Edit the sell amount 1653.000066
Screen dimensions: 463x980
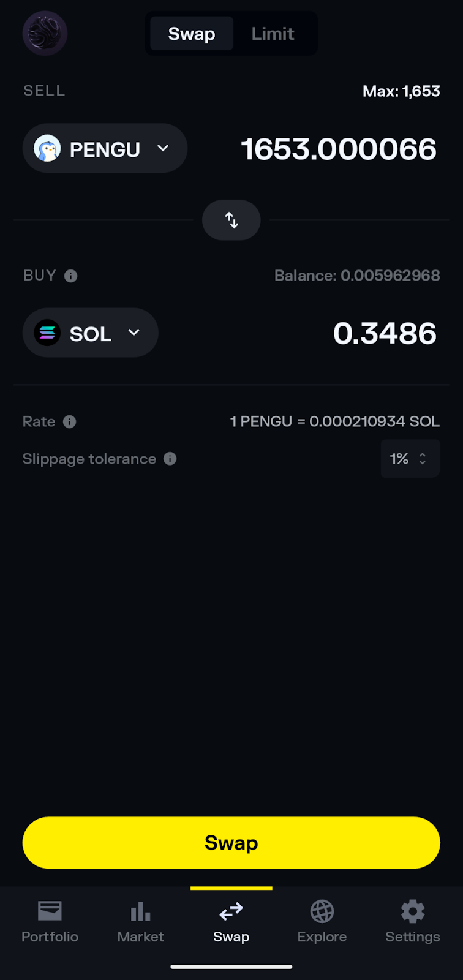[339, 149]
